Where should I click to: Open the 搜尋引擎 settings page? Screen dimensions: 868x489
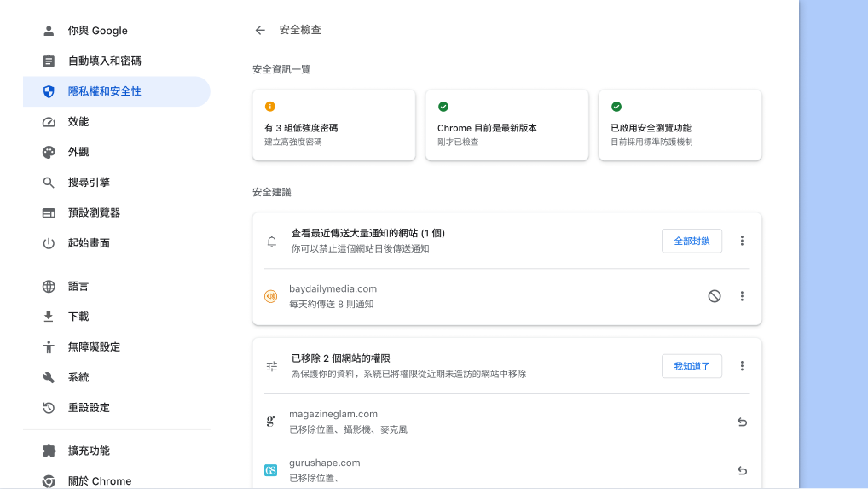(x=116, y=182)
